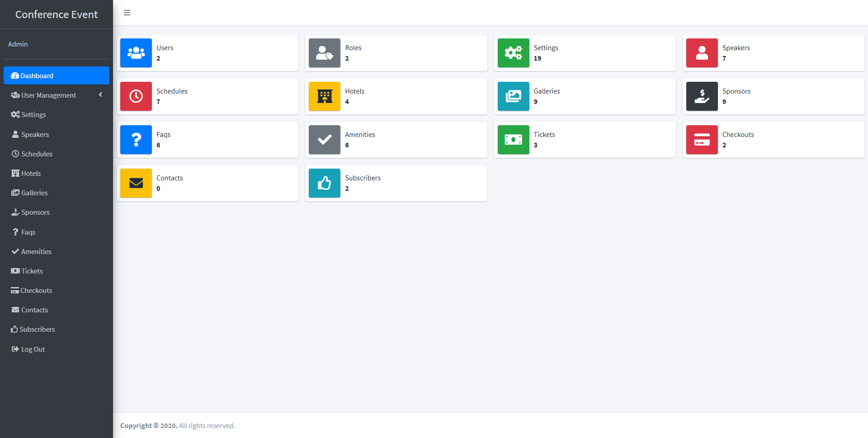
Task: Click the Copyright © 2020 footer text
Action: click(x=149, y=425)
